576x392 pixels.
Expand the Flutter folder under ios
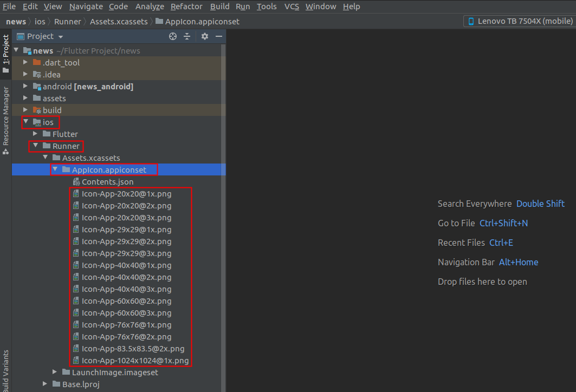[x=35, y=134]
